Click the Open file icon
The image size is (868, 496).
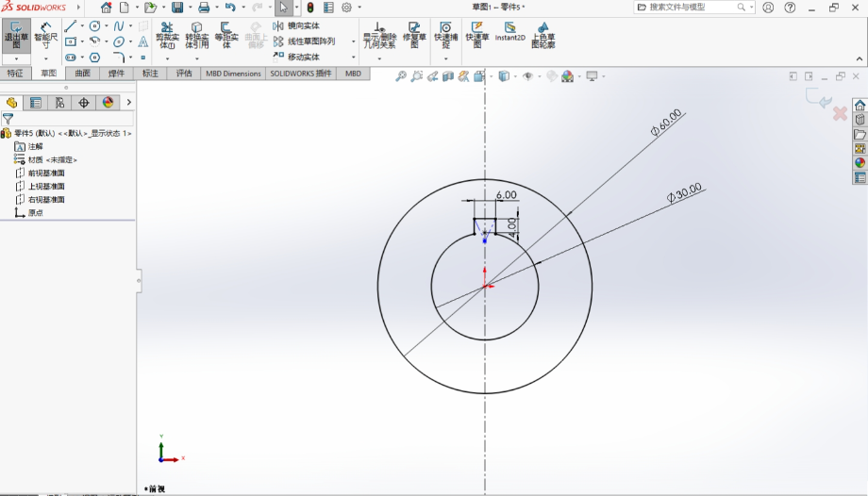tap(149, 8)
